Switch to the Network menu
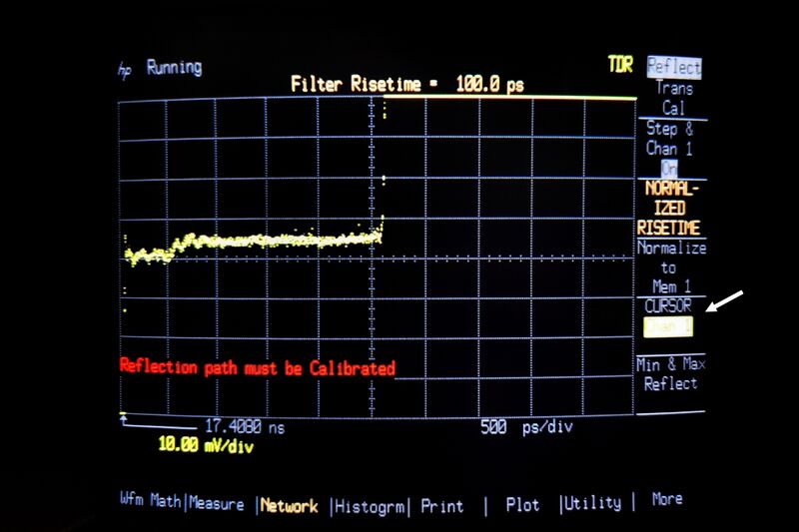799x532 pixels. click(289, 506)
